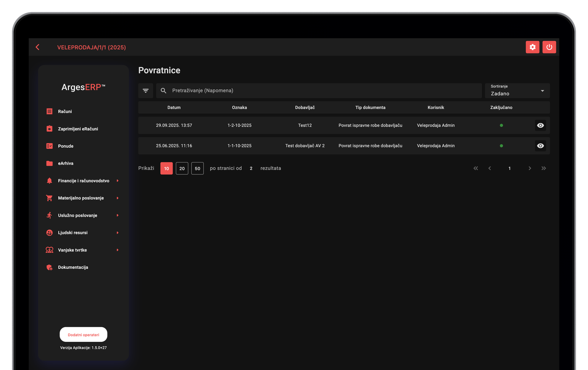The image size is (588, 370).
Task: Open the filter options icon
Action: pyautogui.click(x=146, y=91)
